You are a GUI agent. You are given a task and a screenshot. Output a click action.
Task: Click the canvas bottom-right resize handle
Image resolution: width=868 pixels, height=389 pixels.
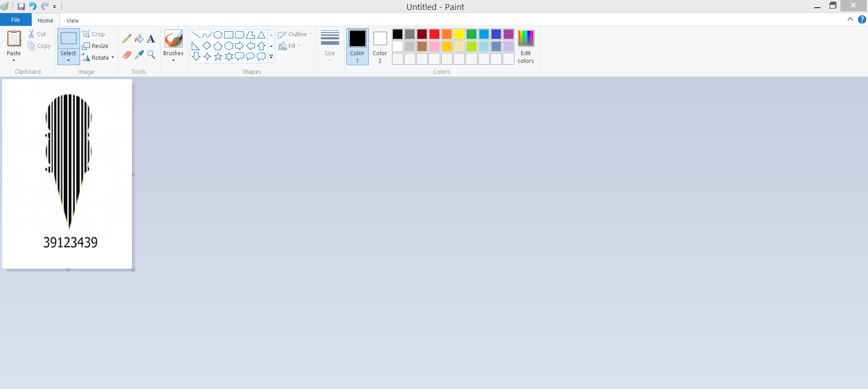[x=133, y=270]
